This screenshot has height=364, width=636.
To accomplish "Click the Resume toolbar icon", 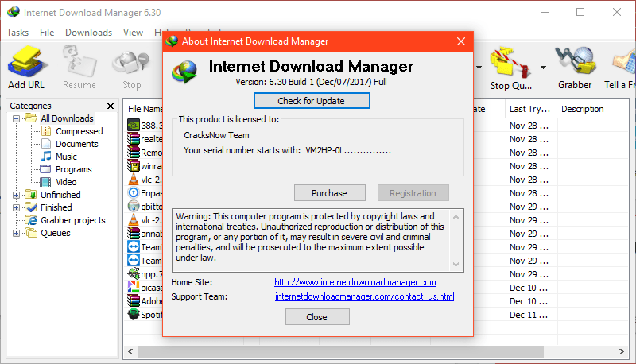I will pyautogui.click(x=79, y=61).
